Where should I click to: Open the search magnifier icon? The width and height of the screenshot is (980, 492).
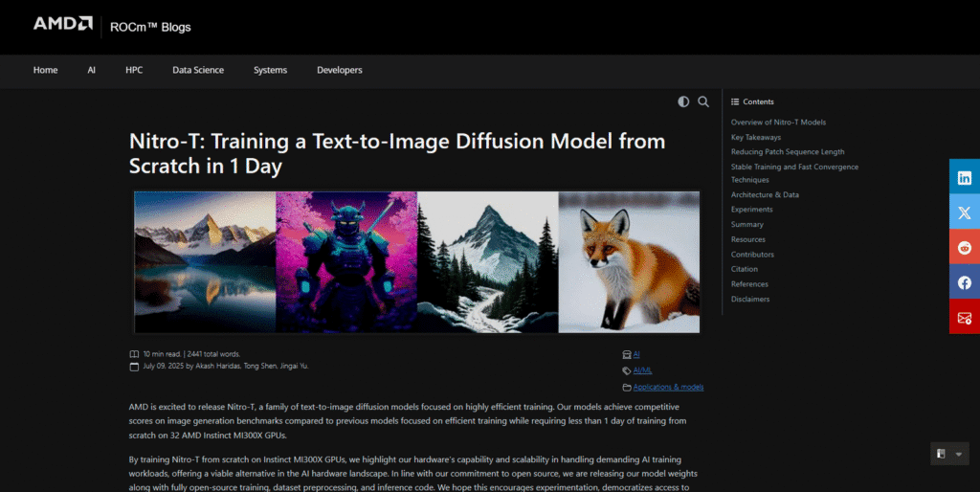click(703, 101)
